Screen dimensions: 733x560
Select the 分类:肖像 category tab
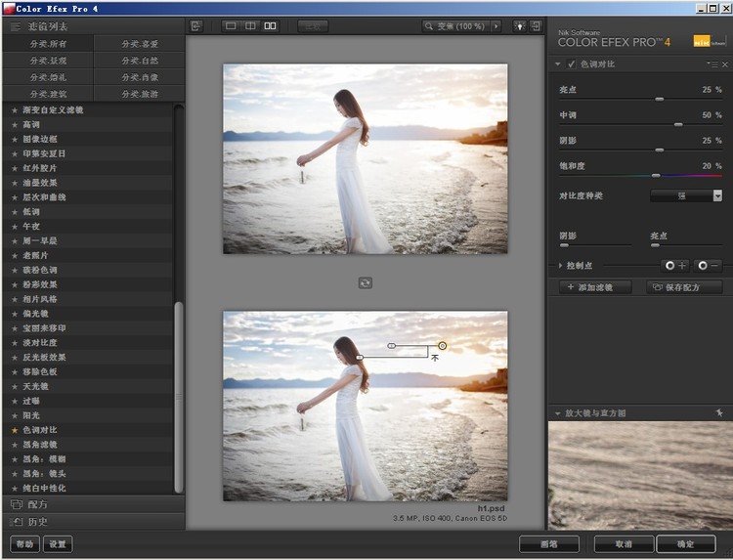coord(140,77)
